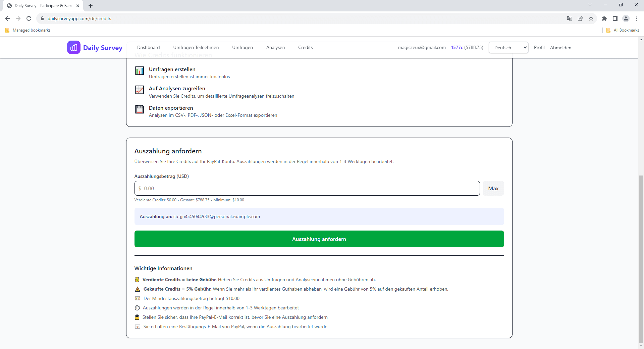The height and width of the screenshot is (349, 644).
Task: Open the Analysen nav item
Action: [275, 47]
